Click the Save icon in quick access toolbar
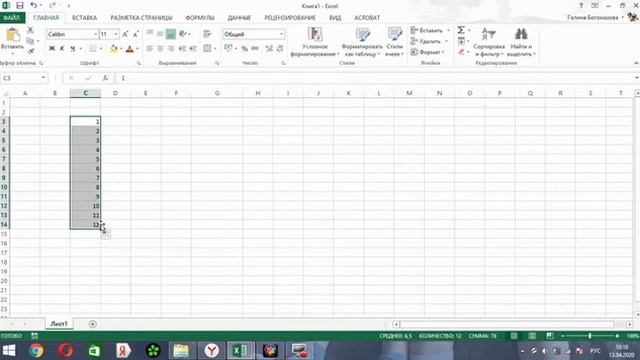640x360 pixels. point(19,6)
